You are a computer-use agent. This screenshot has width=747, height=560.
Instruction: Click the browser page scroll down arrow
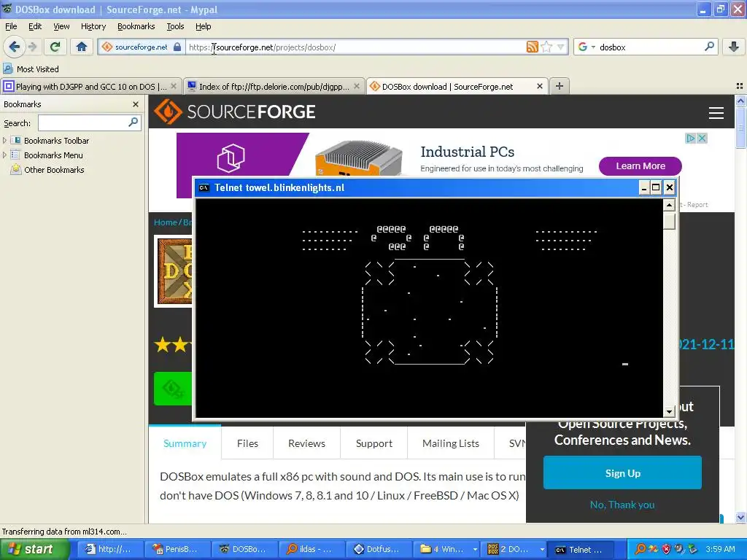pos(740,517)
